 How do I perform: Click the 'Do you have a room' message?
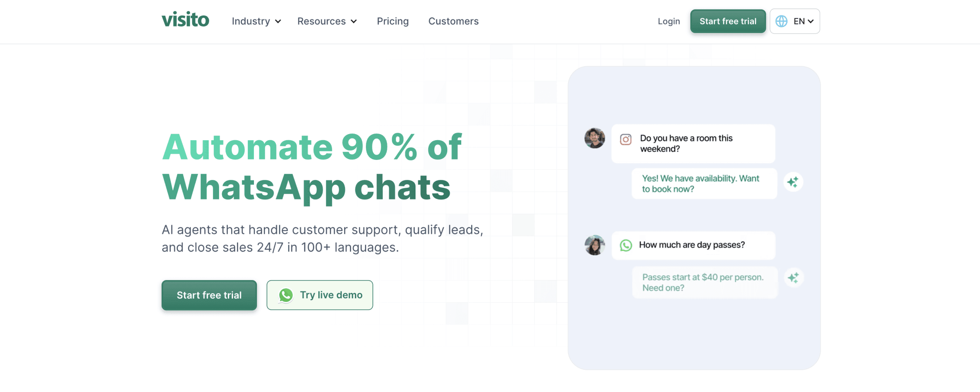pos(693,144)
